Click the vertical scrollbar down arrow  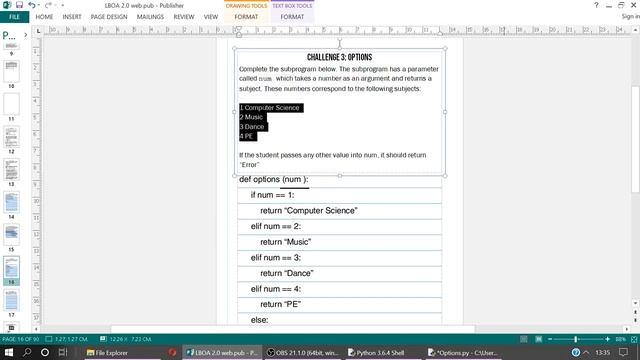tap(635, 303)
